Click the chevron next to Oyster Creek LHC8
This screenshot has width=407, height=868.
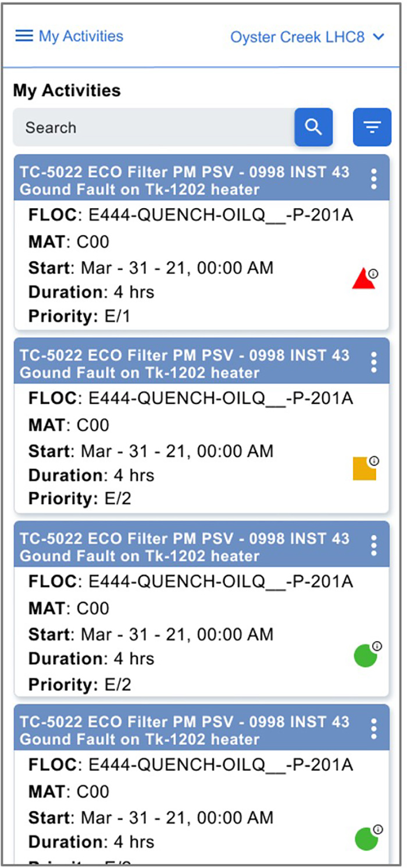[x=379, y=37]
